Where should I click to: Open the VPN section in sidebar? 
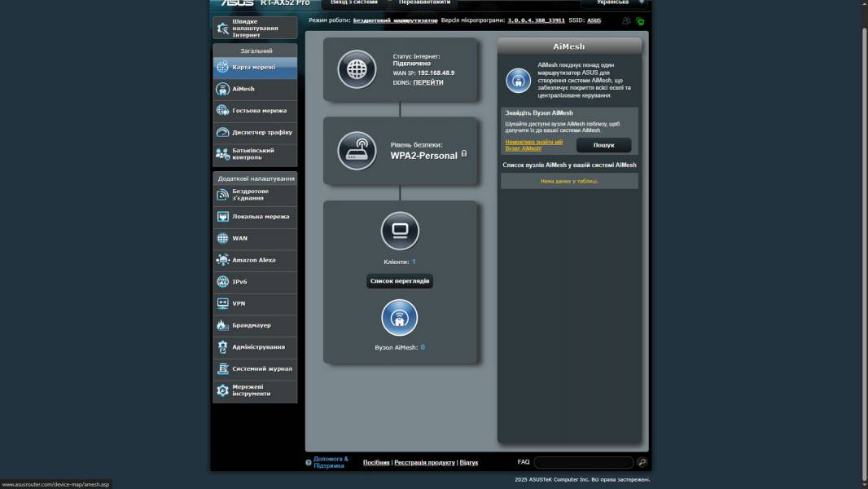tap(255, 303)
